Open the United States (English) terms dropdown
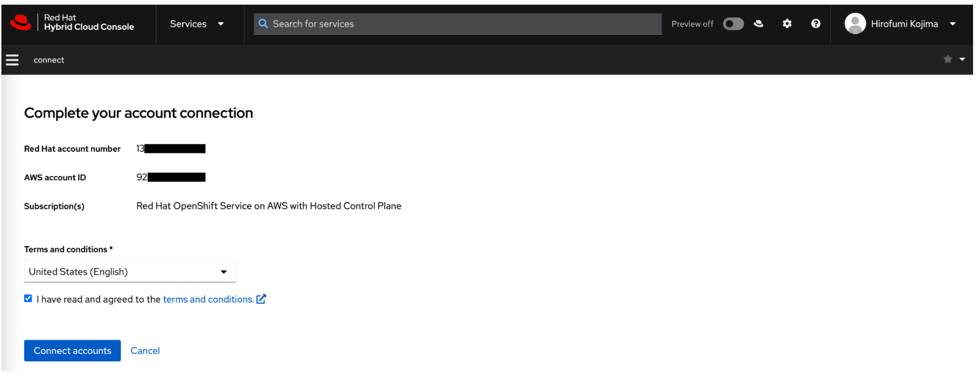The image size is (980, 374). pos(130,272)
